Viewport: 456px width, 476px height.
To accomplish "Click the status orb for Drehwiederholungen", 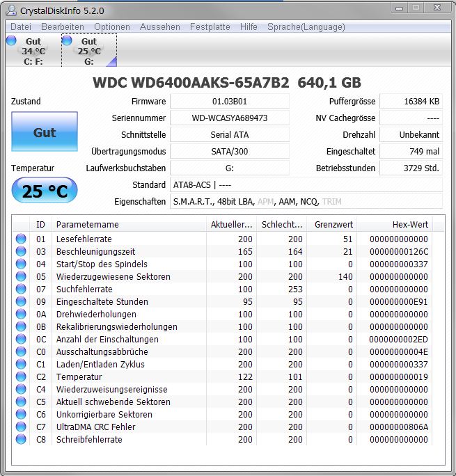I will click(x=21, y=314).
